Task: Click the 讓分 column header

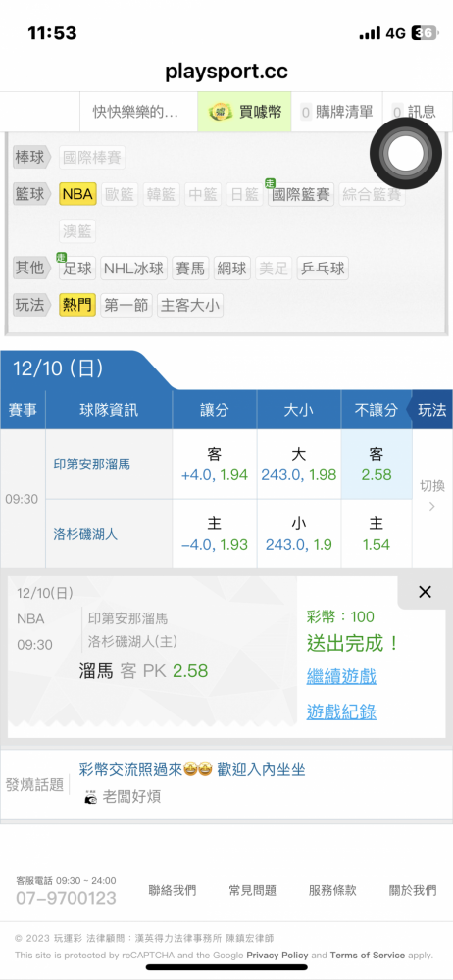Action: pyautogui.click(x=215, y=410)
